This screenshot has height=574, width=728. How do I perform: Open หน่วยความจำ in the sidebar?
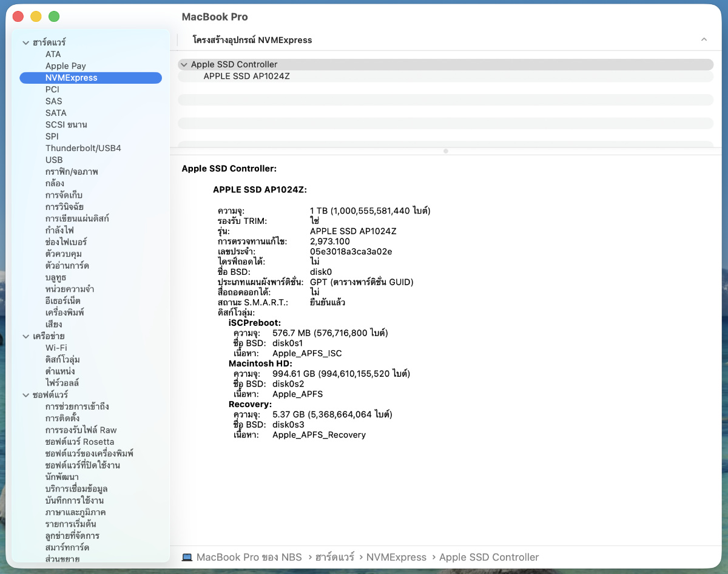(x=70, y=289)
